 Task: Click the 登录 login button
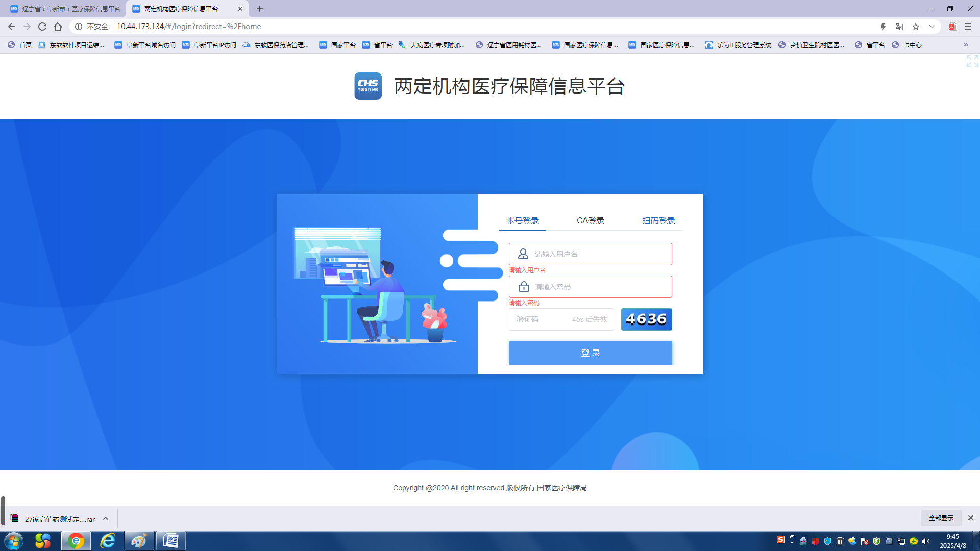coord(591,353)
